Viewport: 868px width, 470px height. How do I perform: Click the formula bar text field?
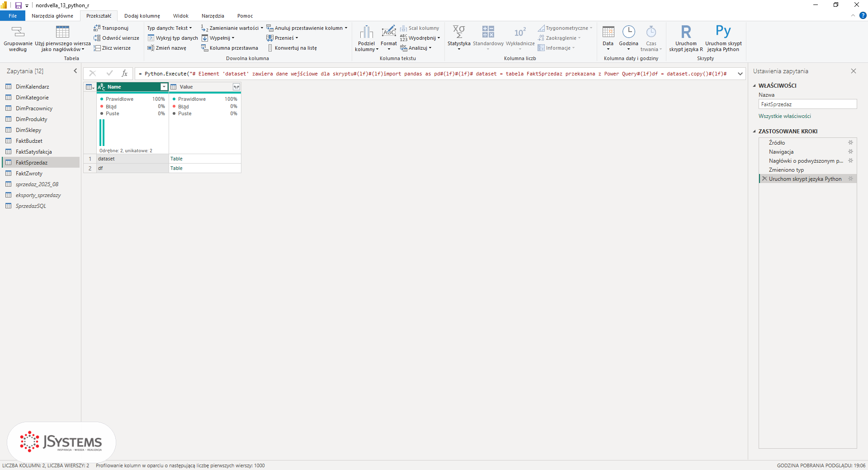pos(434,74)
